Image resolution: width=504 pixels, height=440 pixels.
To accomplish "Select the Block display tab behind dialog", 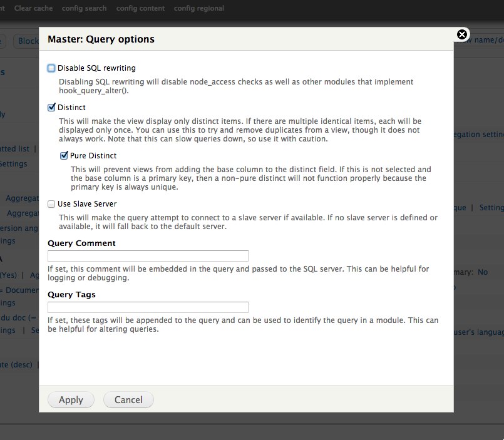I will [26, 41].
